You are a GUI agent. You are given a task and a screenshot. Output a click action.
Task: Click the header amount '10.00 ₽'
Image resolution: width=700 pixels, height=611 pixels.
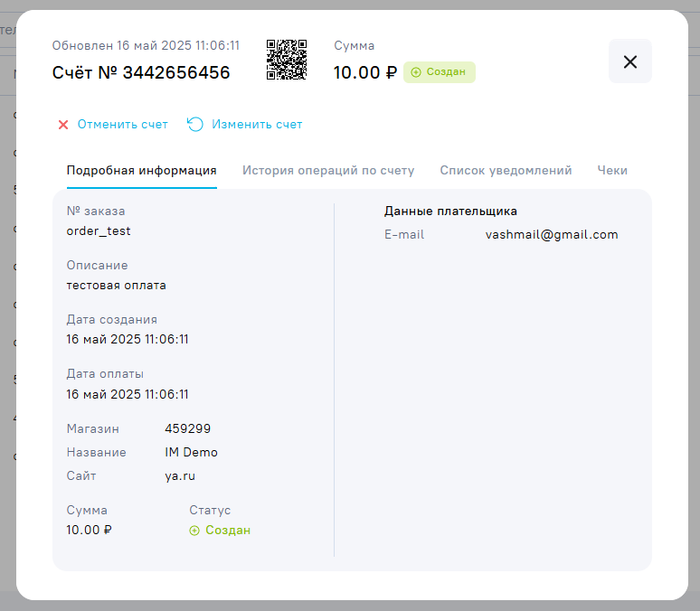(x=365, y=72)
